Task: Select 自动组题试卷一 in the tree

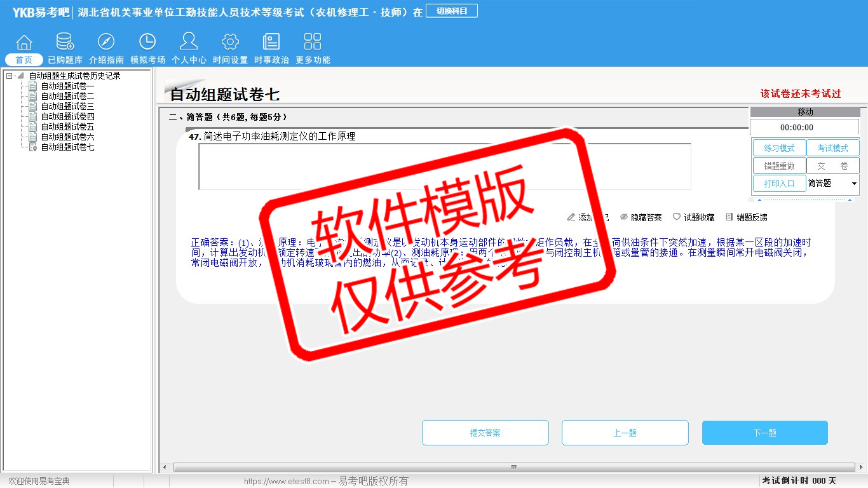Action: click(x=67, y=86)
